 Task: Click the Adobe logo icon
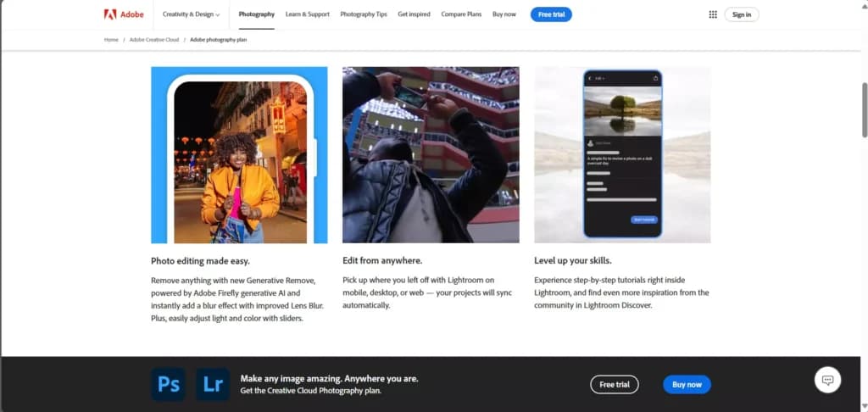[109, 14]
